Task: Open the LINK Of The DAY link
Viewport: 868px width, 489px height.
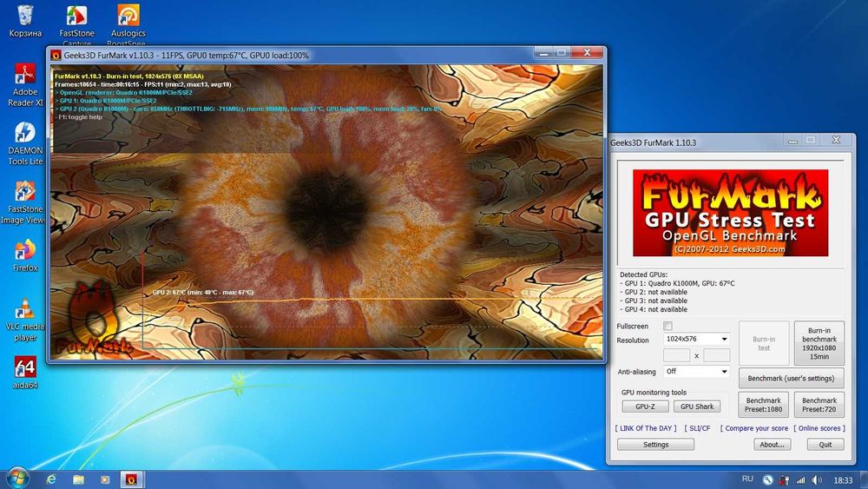Action: (646, 428)
